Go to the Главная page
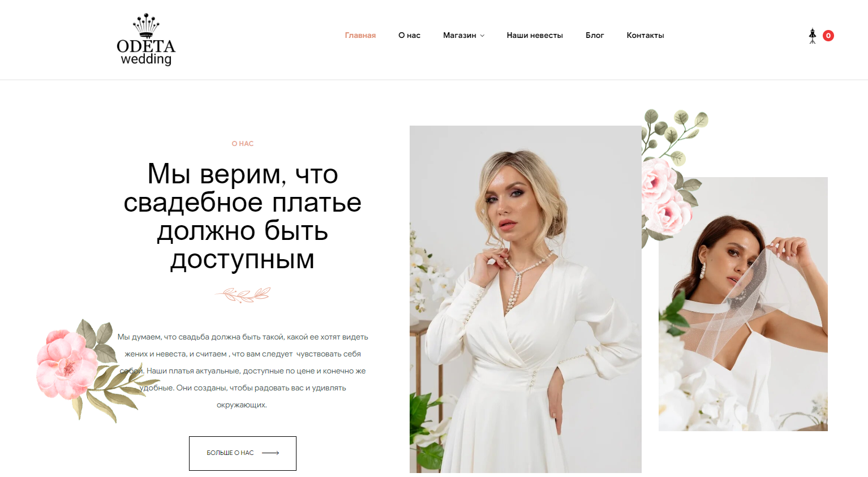Image resolution: width=868 pixels, height=477 pixels. point(360,35)
